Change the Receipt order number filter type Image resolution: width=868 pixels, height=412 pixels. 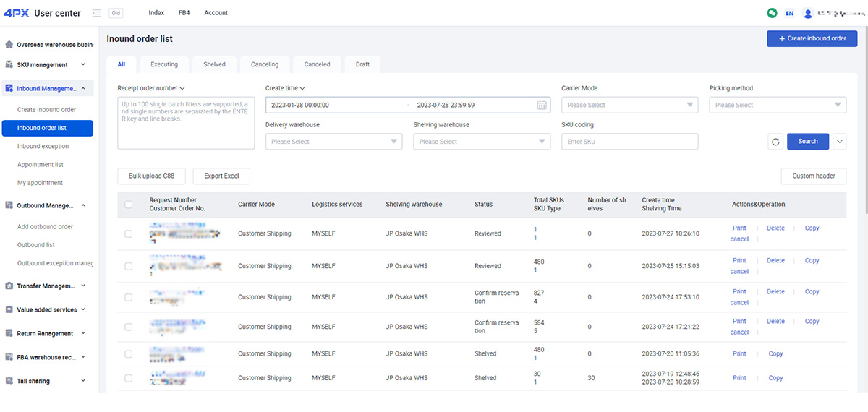[x=151, y=88]
